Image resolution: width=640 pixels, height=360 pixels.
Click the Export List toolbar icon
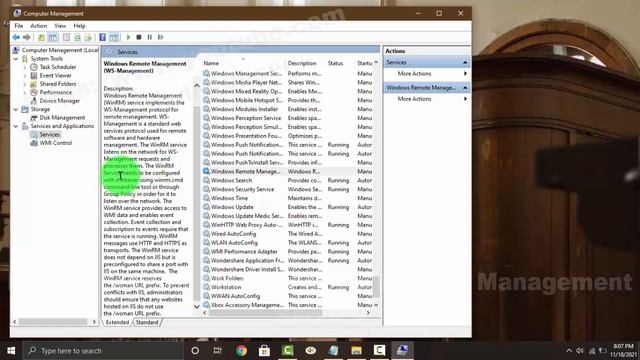pos(88,37)
